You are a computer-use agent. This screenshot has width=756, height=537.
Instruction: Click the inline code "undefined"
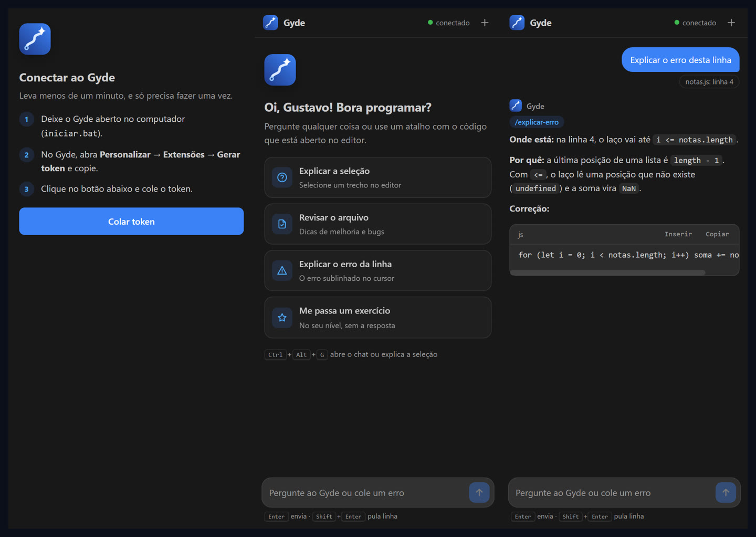535,188
